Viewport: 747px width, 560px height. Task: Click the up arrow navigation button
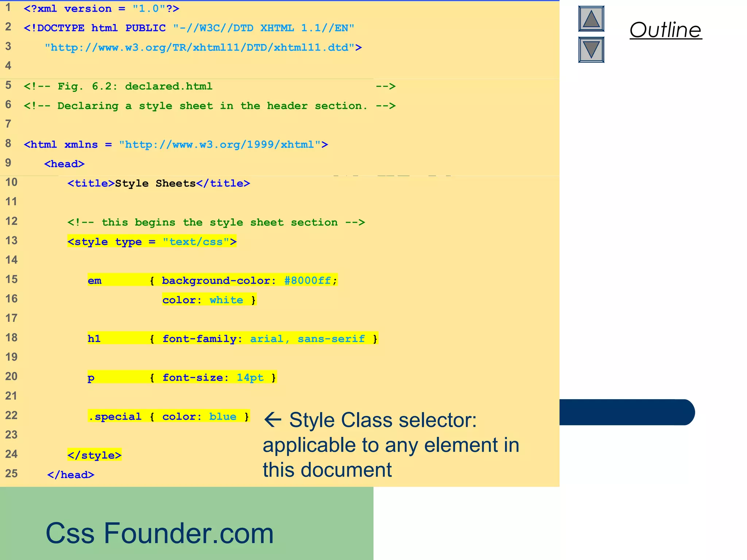click(x=591, y=19)
